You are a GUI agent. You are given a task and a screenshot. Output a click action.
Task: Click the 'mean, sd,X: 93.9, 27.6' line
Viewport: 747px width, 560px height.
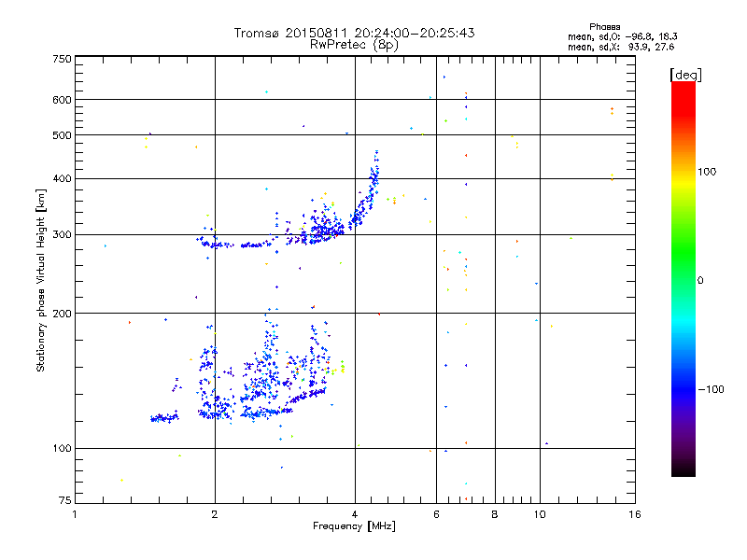click(x=621, y=47)
